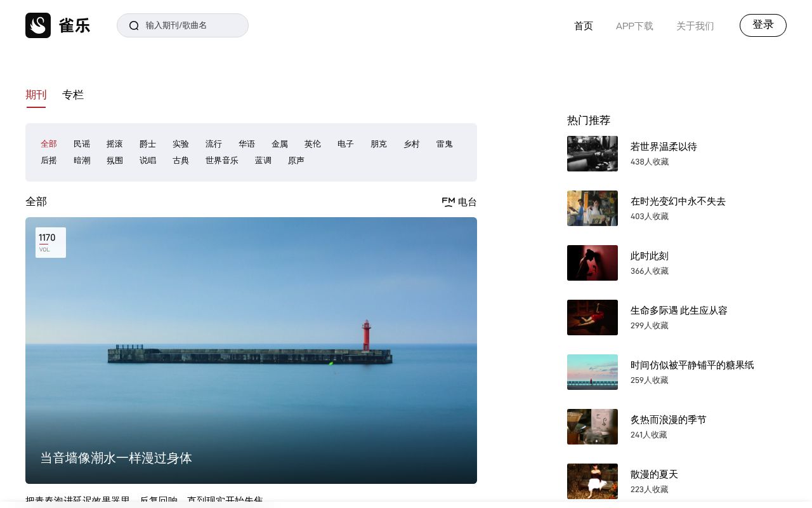Open thumbnail for 若世界温柔以待
The image size is (812, 508).
tap(593, 154)
